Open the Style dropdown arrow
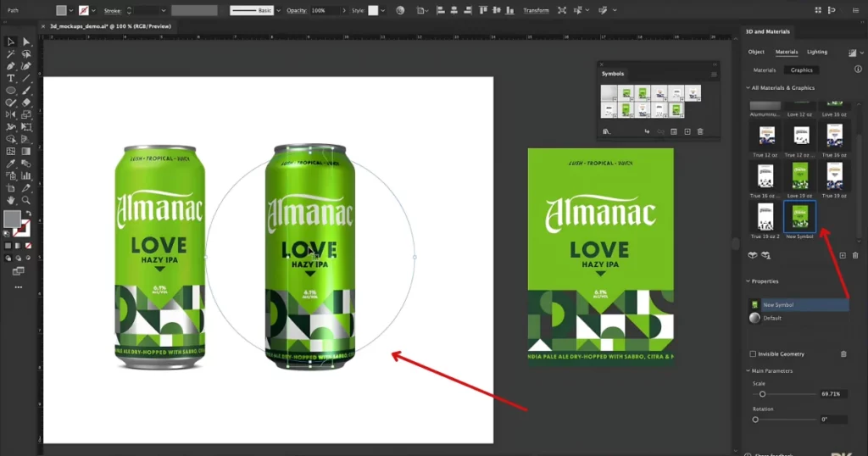Viewport: 868px width, 456px height. (x=382, y=10)
